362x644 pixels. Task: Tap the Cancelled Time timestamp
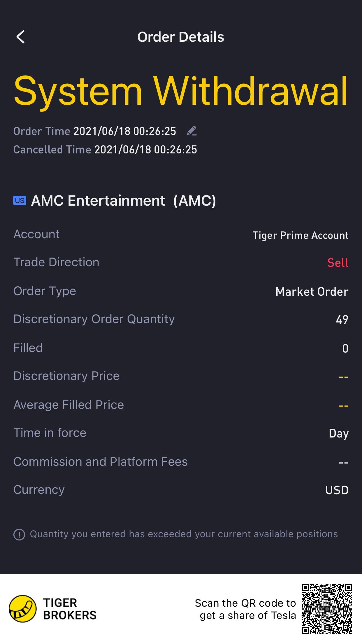point(146,150)
